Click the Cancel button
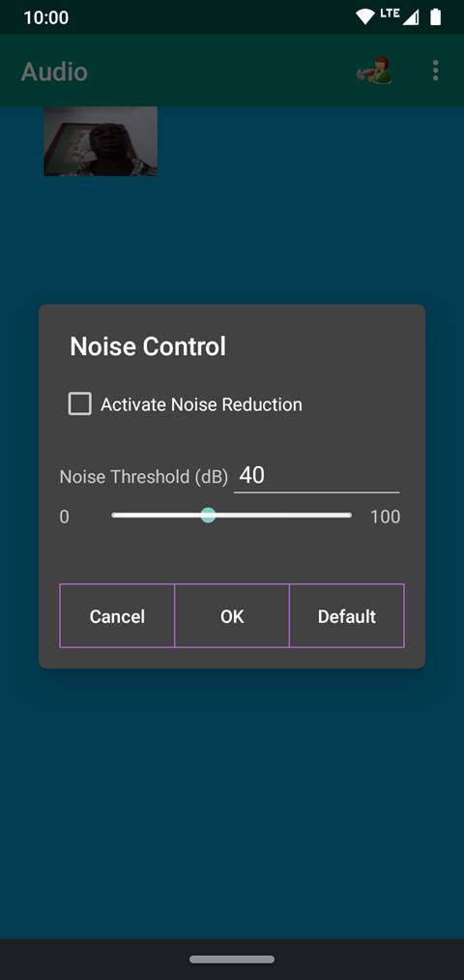Image resolution: width=464 pixels, height=980 pixels. [x=117, y=615]
